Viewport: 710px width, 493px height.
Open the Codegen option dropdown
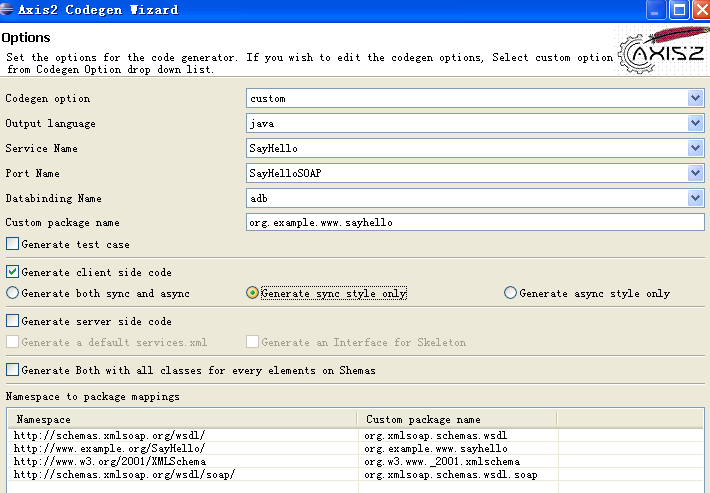click(x=695, y=98)
